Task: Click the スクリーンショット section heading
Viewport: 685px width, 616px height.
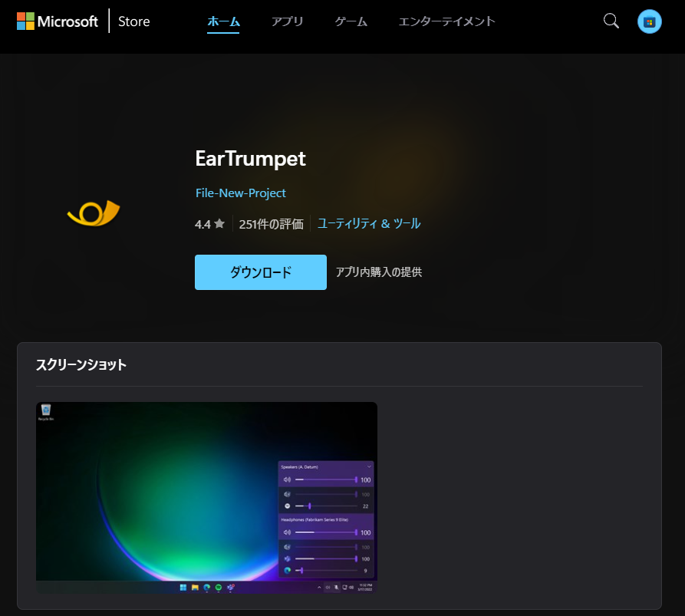Action: coord(81,365)
